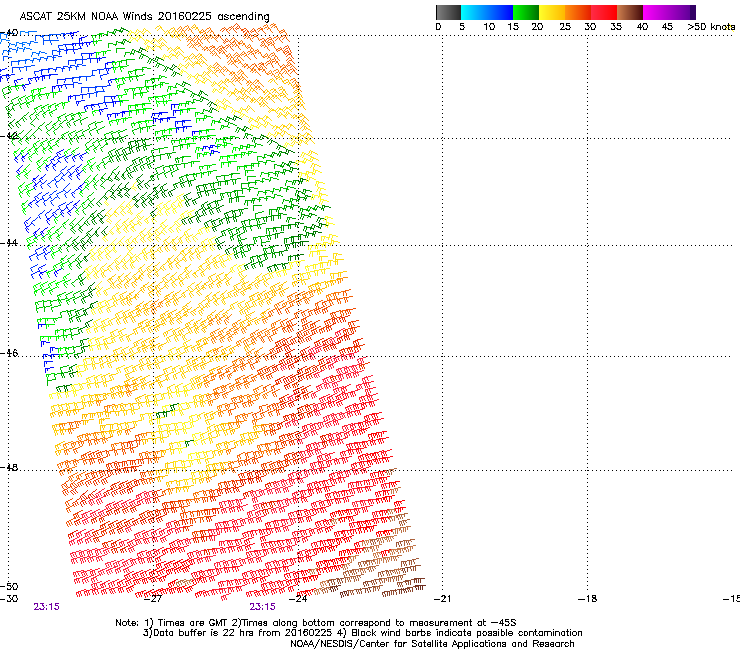Click the brown 35–40 knots color bar segment
The image size is (740, 650).
pyautogui.click(x=630, y=12)
